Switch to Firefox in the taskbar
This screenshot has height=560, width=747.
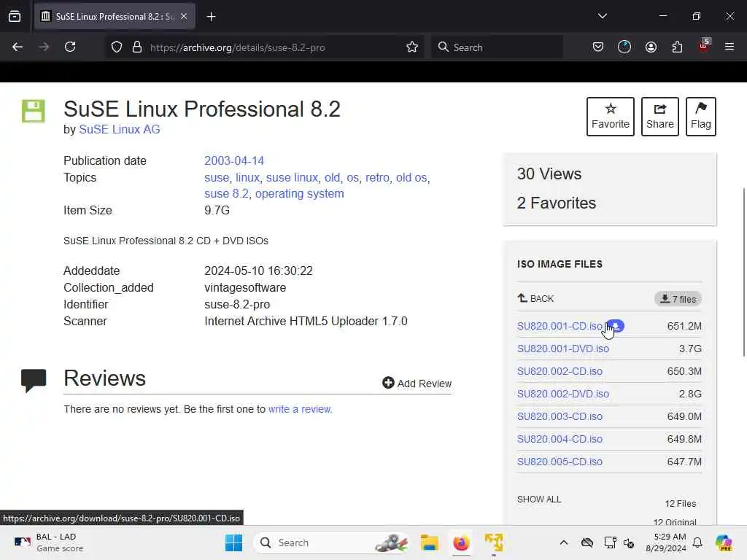(461, 542)
